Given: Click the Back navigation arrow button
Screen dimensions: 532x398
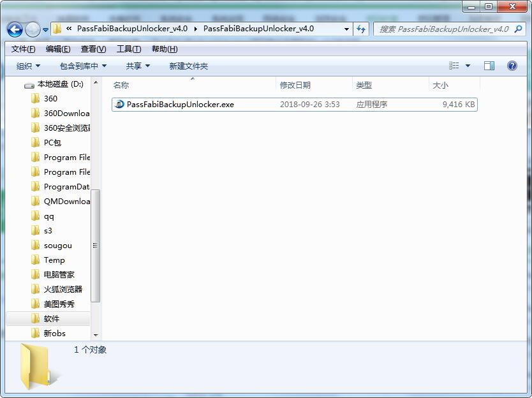Looking at the screenshot, I should pos(15,30).
